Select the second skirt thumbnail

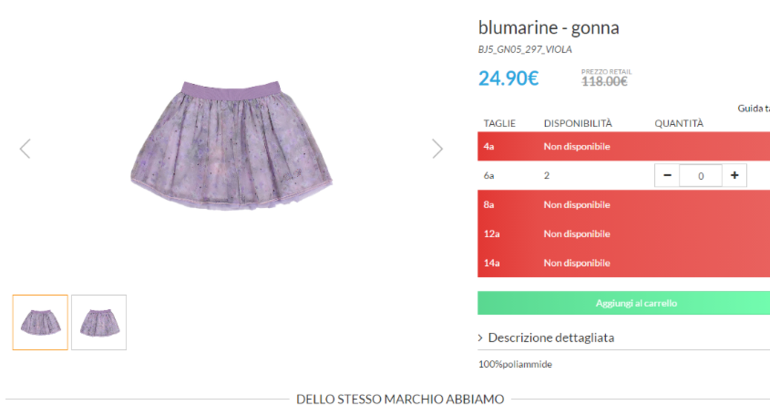coord(99,322)
